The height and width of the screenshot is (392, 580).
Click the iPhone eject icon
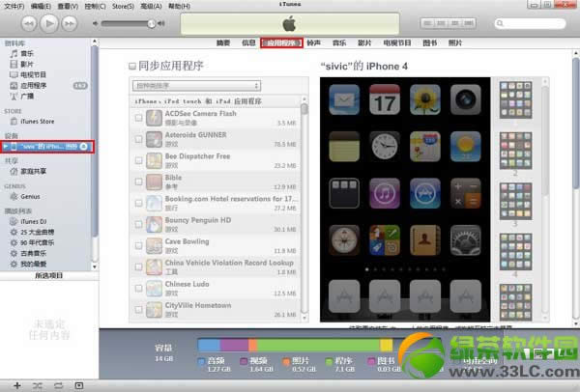[x=83, y=147]
